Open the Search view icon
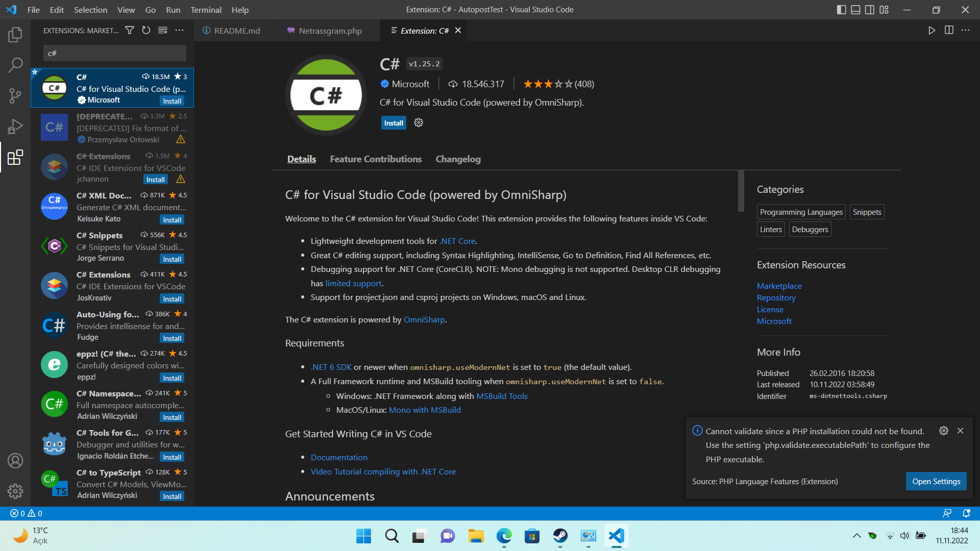This screenshot has height=551, width=980. [15, 65]
